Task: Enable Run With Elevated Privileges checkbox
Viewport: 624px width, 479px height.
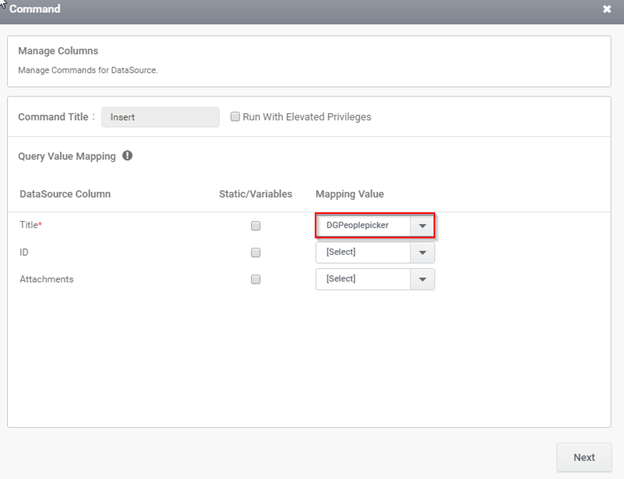Action: click(x=235, y=117)
